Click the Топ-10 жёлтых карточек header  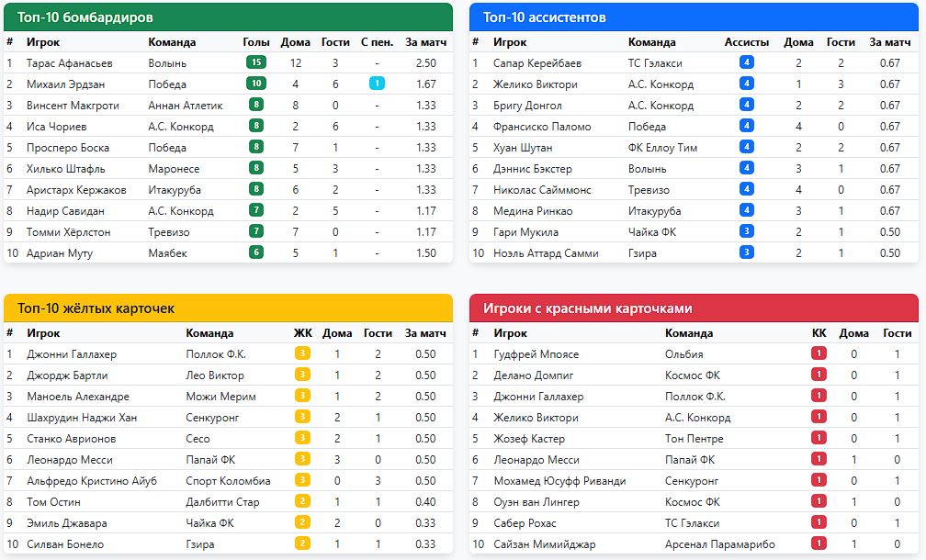228,308
